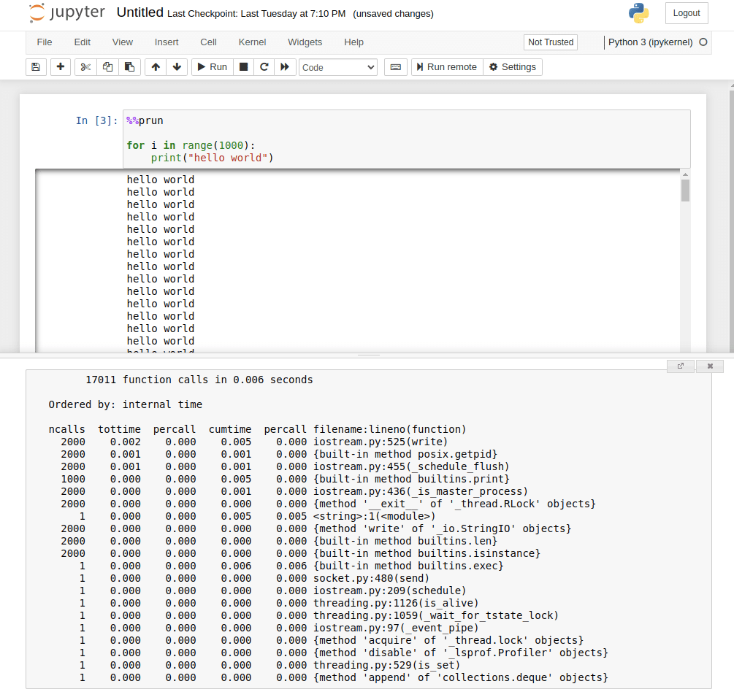This screenshot has width=734, height=700.
Task: Run the selected cell
Action: (x=211, y=66)
